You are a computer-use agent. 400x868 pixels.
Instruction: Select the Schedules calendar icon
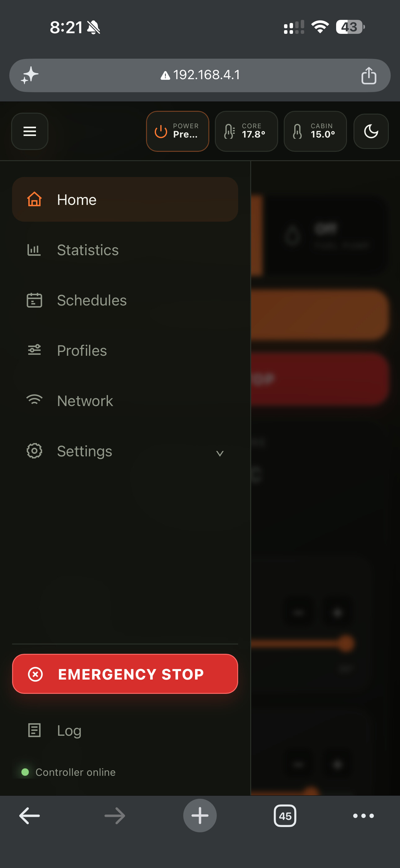tap(34, 300)
